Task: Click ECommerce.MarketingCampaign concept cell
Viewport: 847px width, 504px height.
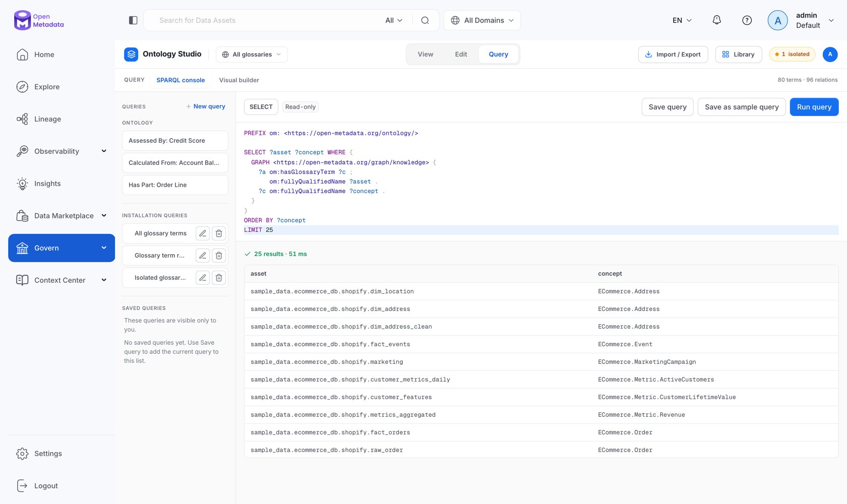Action: tap(647, 362)
